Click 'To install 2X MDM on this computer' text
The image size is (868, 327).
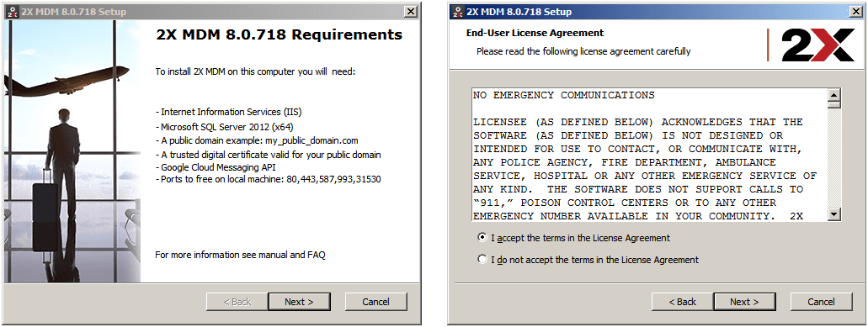coord(254,71)
